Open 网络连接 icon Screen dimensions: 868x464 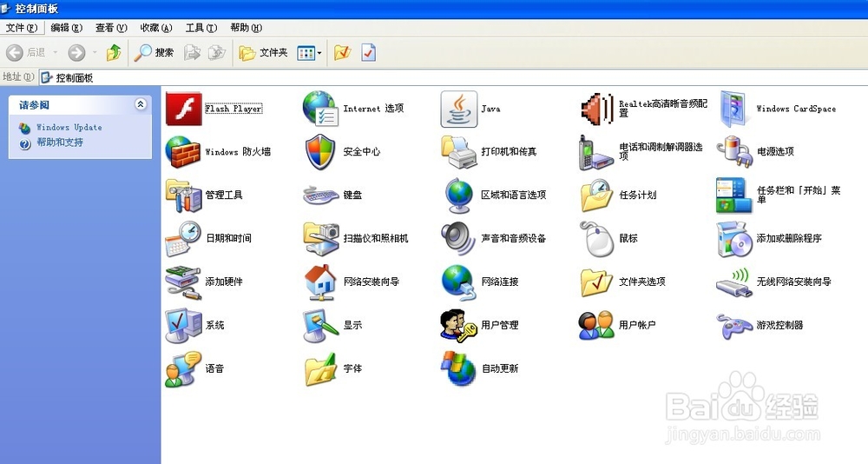click(x=459, y=282)
